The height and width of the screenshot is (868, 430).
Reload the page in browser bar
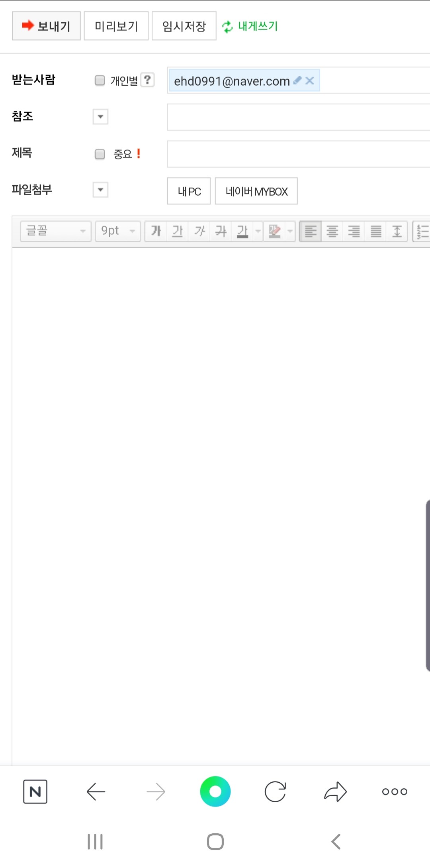(x=275, y=791)
